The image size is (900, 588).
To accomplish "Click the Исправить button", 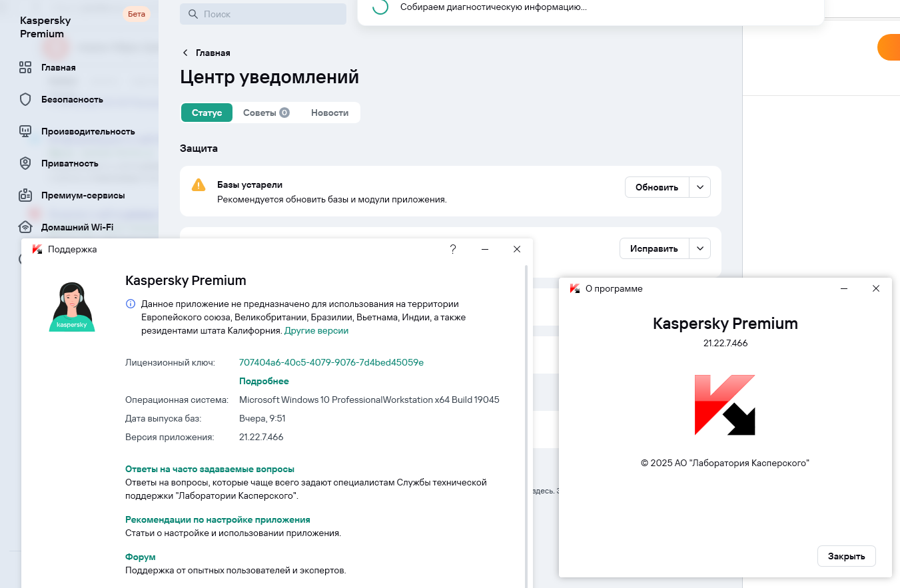I will tap(654, 248).
